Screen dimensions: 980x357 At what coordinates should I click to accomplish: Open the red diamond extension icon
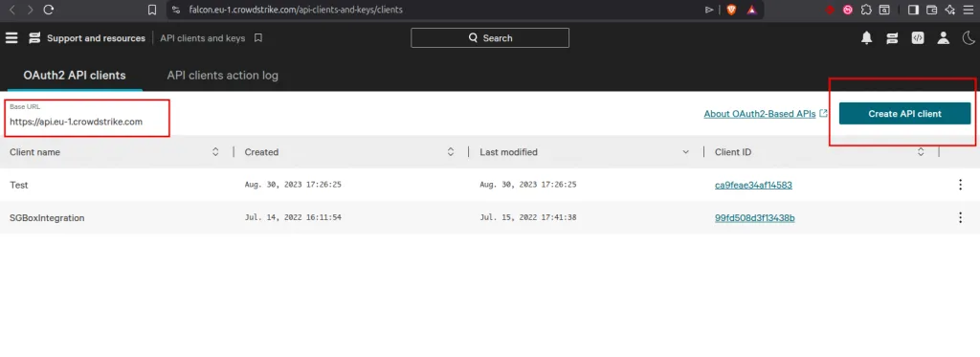pyautogui.click(x=830, y=10)
